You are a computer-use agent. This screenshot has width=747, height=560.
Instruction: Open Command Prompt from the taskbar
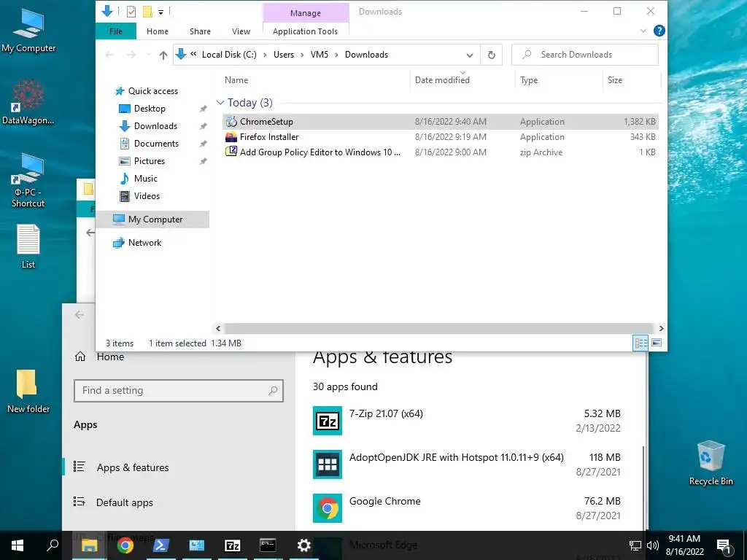tap(268, 545)
